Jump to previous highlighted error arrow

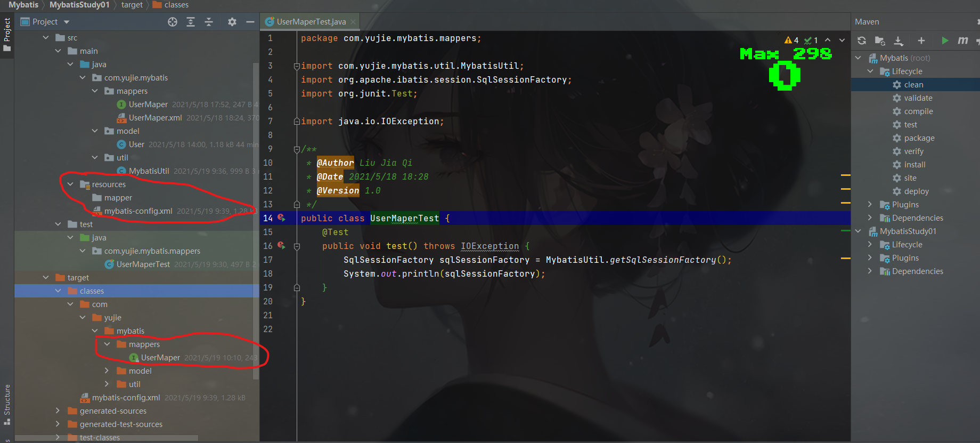(x=828, y=40)
